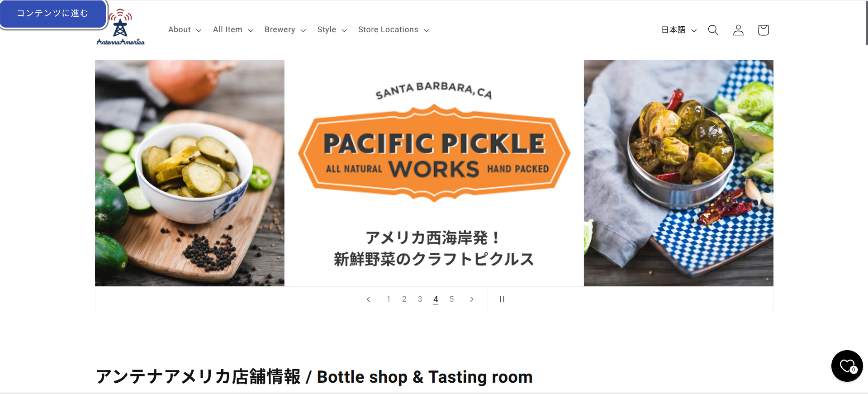Open the Brewery dropdown menu
Viewport: 868px width, 394px height.
(x=285, y=30)
